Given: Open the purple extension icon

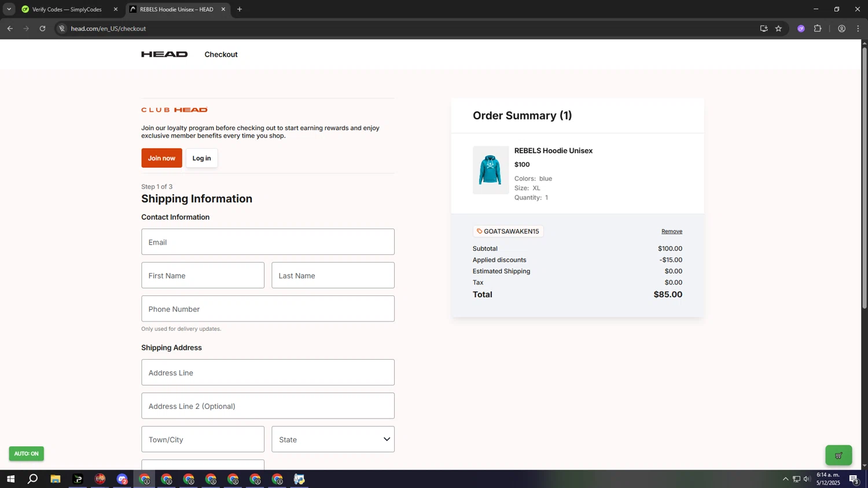Looking at the screenshot, I should click(801, 28).
